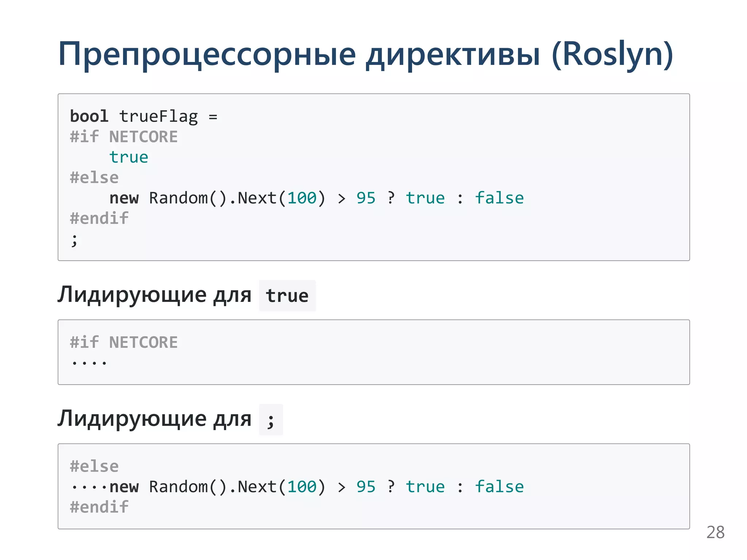Click '#else' in the third code block
The image size is (747, 560).
[x=94, y=466]
